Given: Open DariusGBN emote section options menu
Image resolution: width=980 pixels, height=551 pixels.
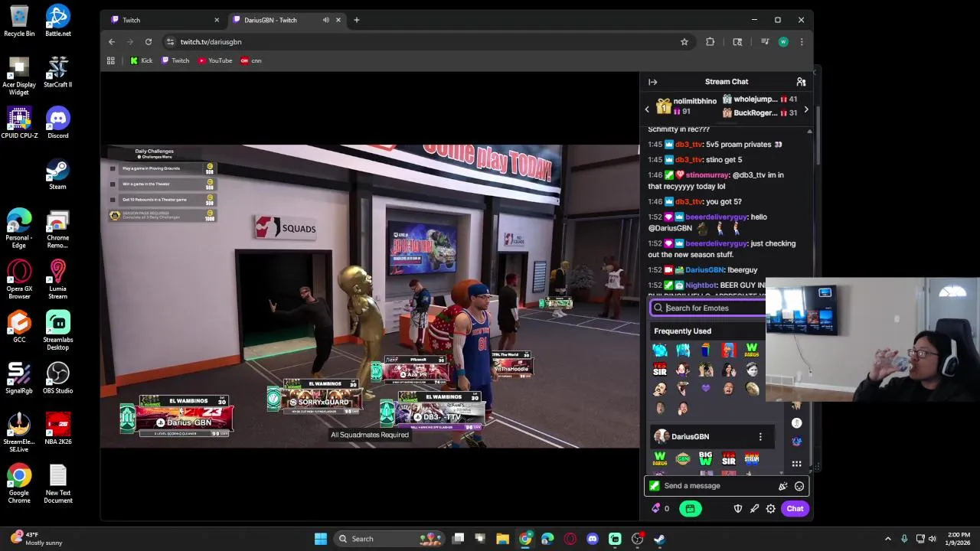Looking at the screenshot, I should tap(760, 437).
